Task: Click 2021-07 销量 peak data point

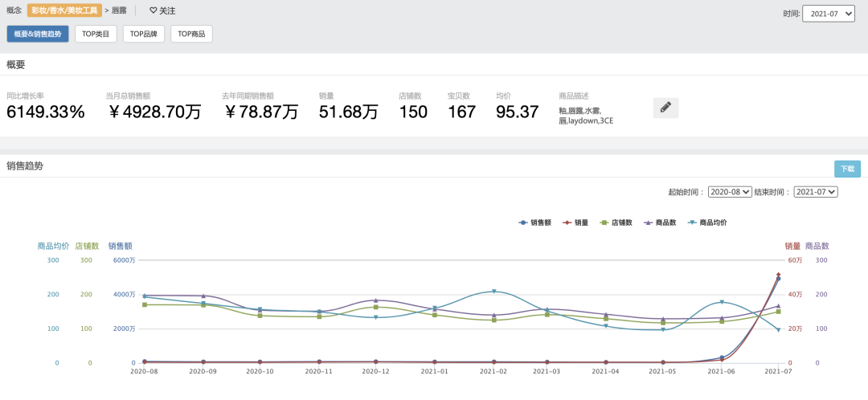Action: click(x=778, y=275)
